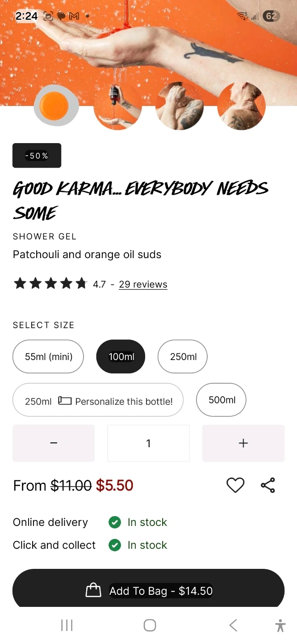
Task: Tap the heart wishlist icon
Action: (235, 485)
